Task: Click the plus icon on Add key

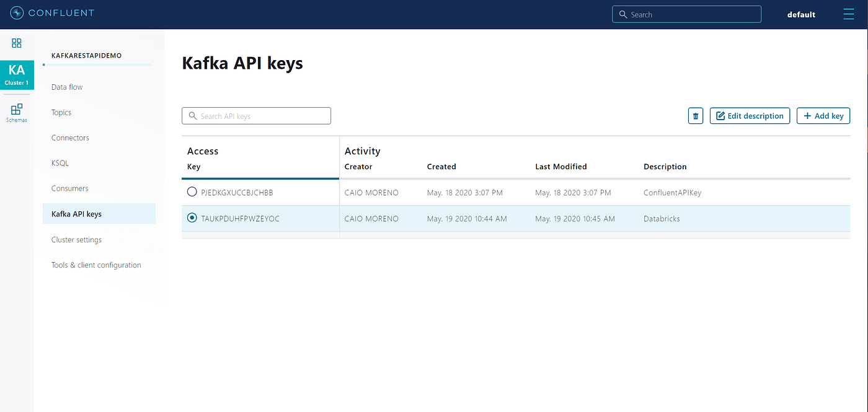Action: [x=807, y=116]
